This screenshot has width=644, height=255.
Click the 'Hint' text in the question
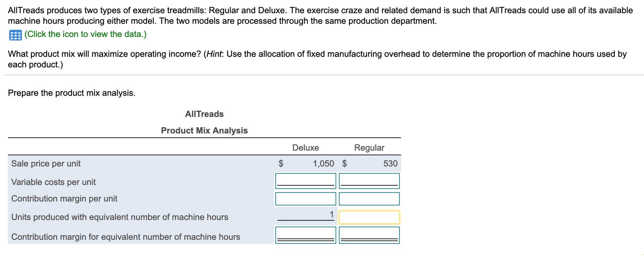[x=214, y=54]
